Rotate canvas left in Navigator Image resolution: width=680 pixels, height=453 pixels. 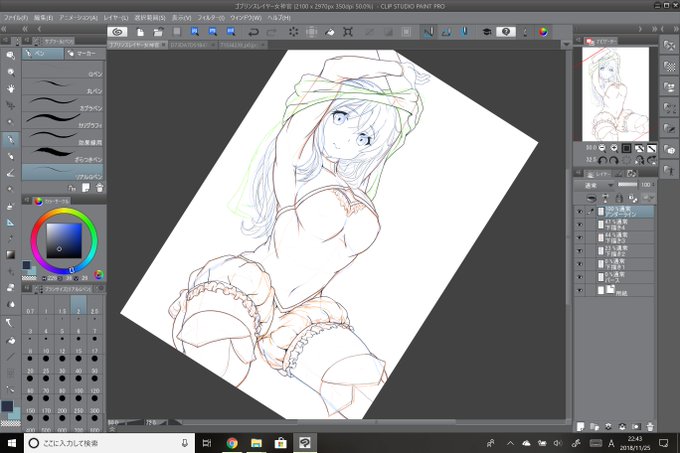(602, 160)
